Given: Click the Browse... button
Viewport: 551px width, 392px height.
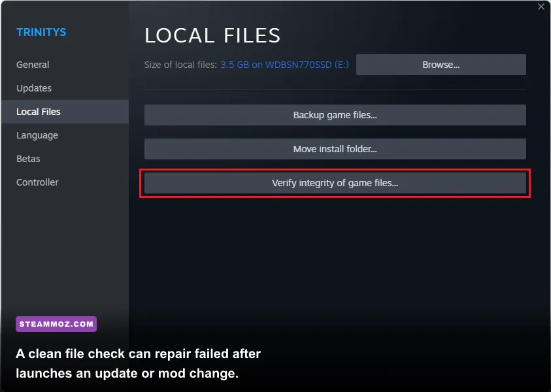Looking at the screenshot, I should 441,65.
